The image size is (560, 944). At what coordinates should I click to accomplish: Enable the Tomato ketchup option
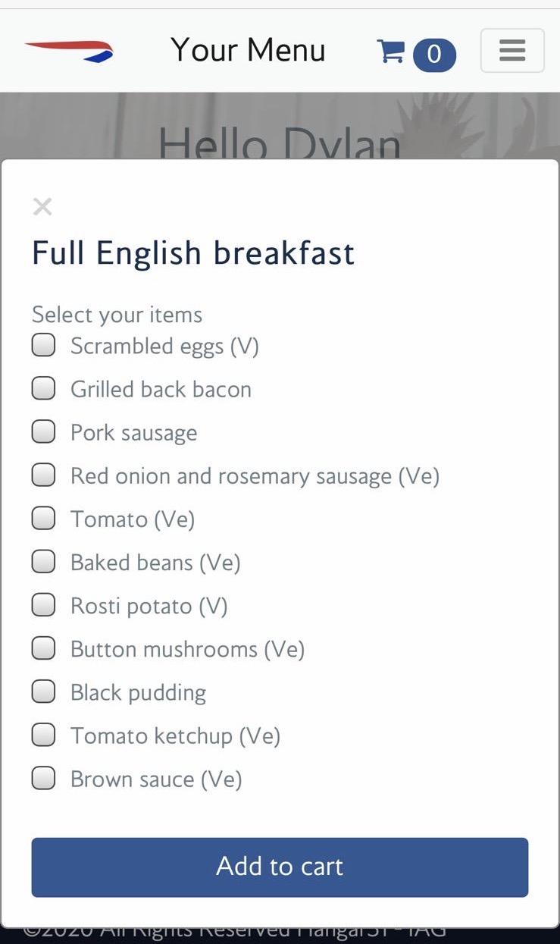pyautogui.click(x=44, y=735)
